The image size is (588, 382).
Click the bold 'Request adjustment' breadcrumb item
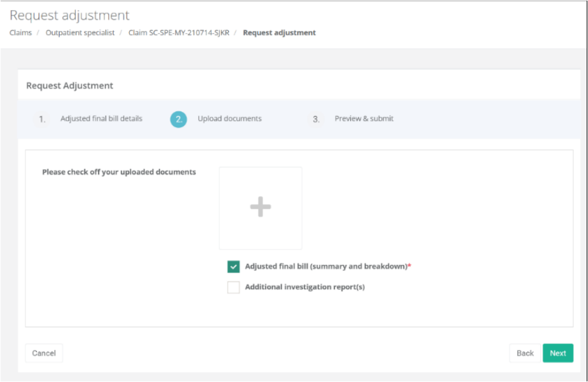tap(279, 33)
